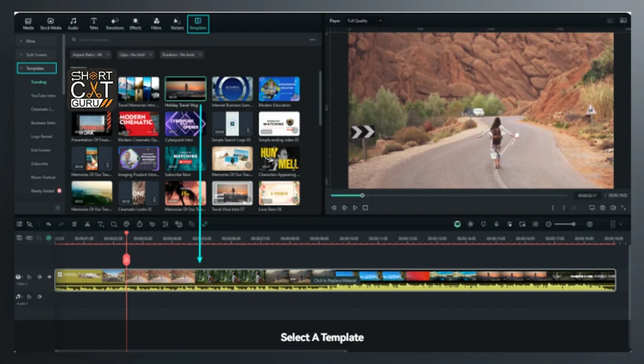Stop the preview playback
Screen dimensions: 644x364
click(365, 208)
